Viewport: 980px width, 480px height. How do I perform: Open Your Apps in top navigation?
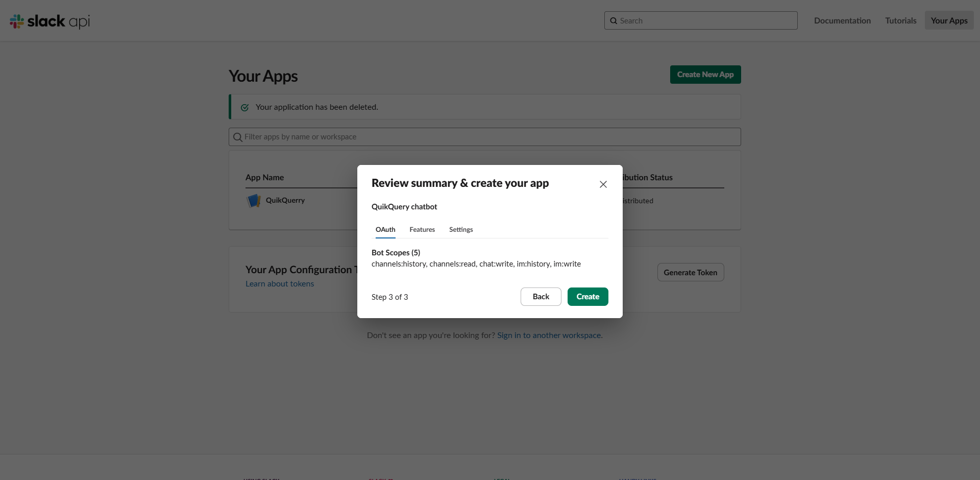point(949,21)
